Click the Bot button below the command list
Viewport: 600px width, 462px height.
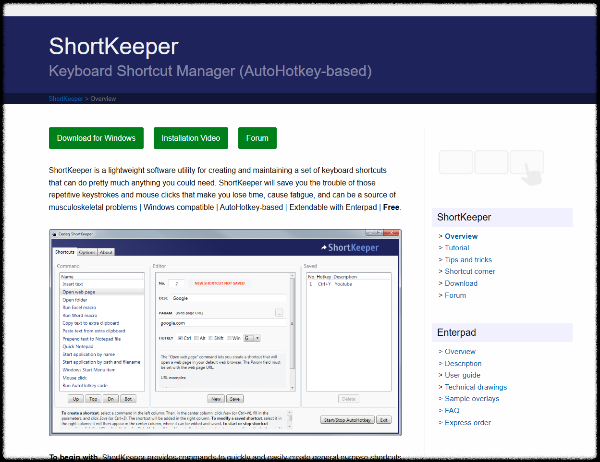pyautogui.click(x=128, y=399)
